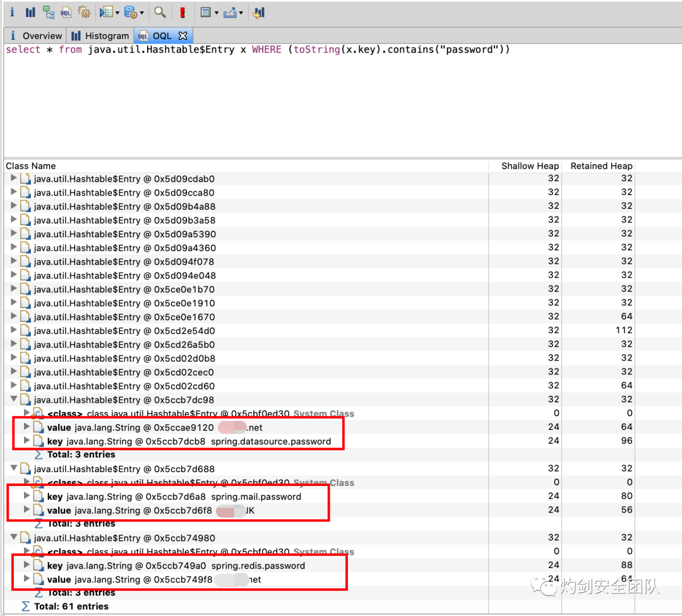This screenshot has width=682, height=616.
Task: Collapse Hashtable$Entry @ 0x5ccb7d688 row
Action: coord(13,468)
